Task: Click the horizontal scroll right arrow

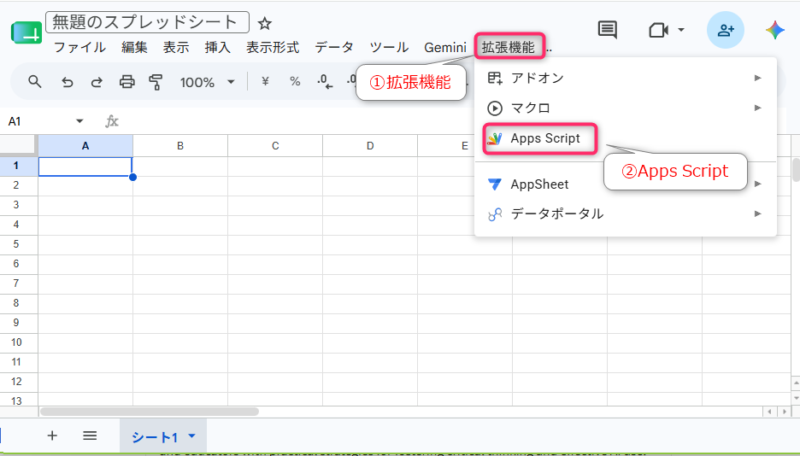Action: (784, 411)
